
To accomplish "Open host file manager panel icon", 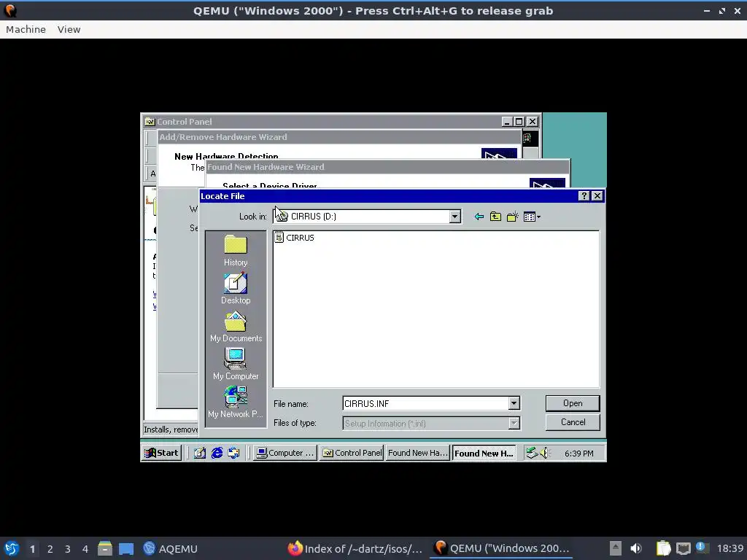I will (105, 548).
